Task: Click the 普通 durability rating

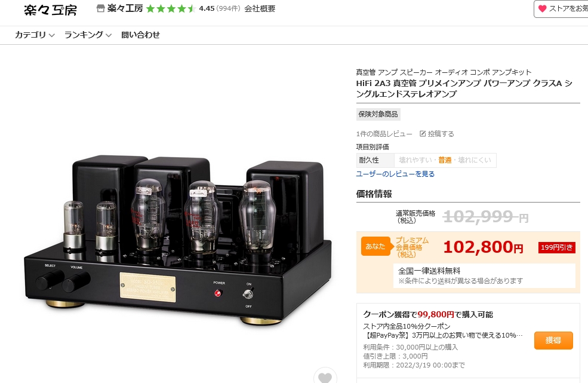Action: [445, 160]
